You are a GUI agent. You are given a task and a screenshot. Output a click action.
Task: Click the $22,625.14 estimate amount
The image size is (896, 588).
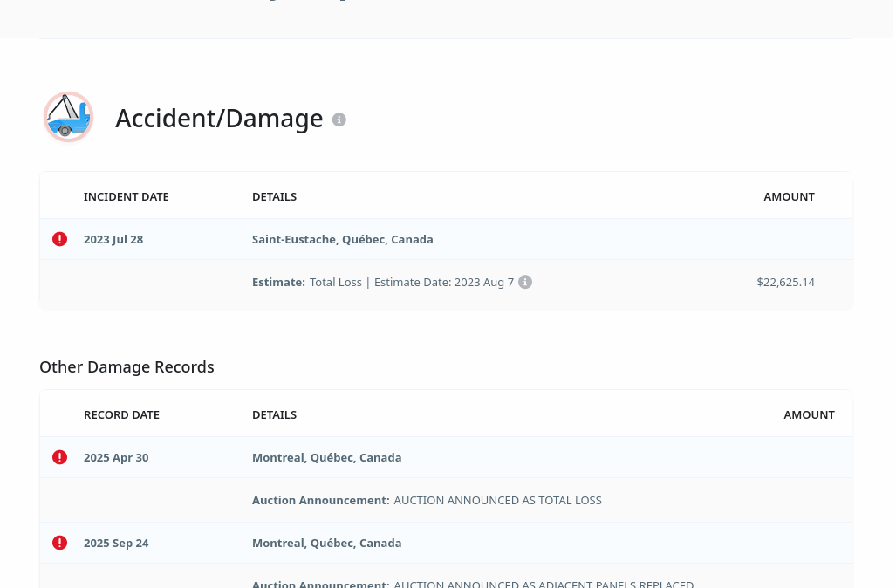(785, 282)
